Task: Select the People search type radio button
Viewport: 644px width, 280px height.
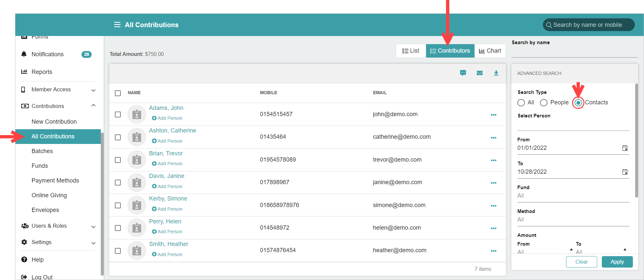Action: click(544, 103)
